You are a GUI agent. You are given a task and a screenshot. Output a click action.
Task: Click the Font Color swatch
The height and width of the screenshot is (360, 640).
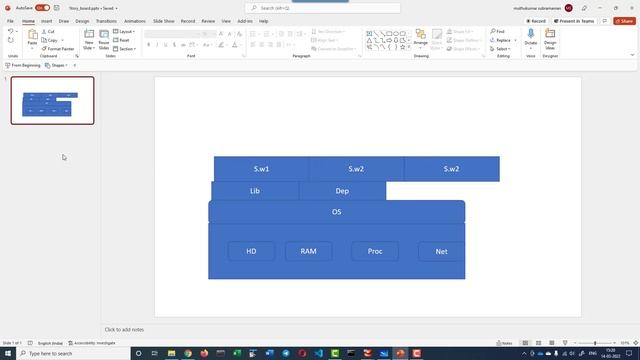coord(235,45)
